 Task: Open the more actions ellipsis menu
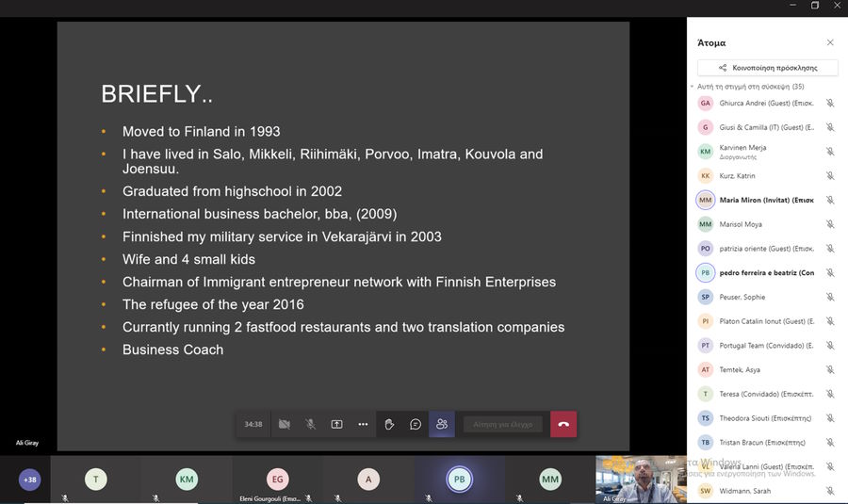click(x=363, y=425)
